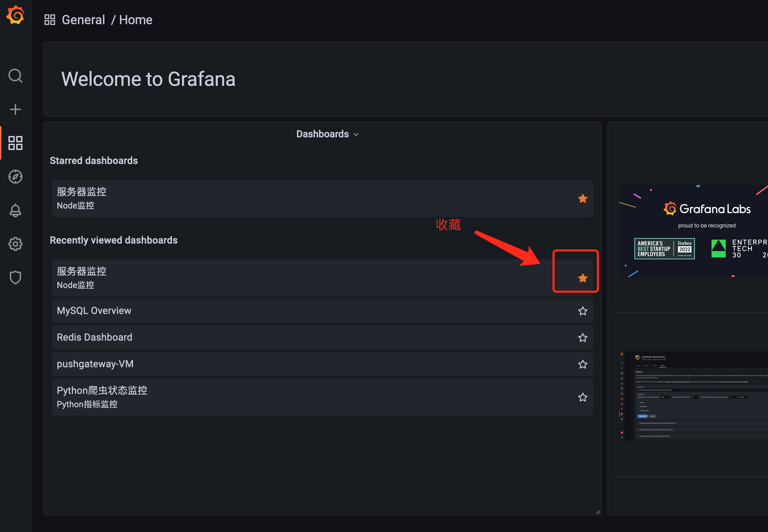This screenshot has height=532, width=768.
Task: Star the MySQL Overview dashboard
Action: click(583, 311)
